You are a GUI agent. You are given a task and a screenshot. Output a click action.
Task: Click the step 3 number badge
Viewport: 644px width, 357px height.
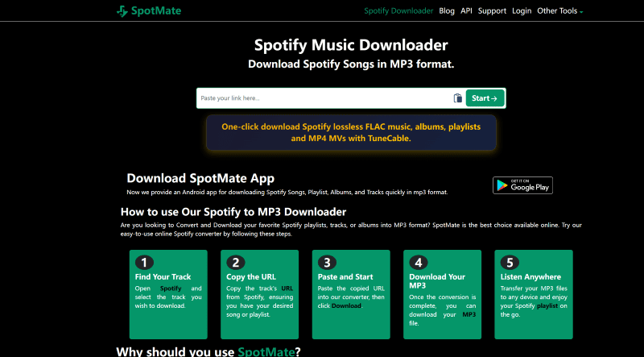[327, 263]
